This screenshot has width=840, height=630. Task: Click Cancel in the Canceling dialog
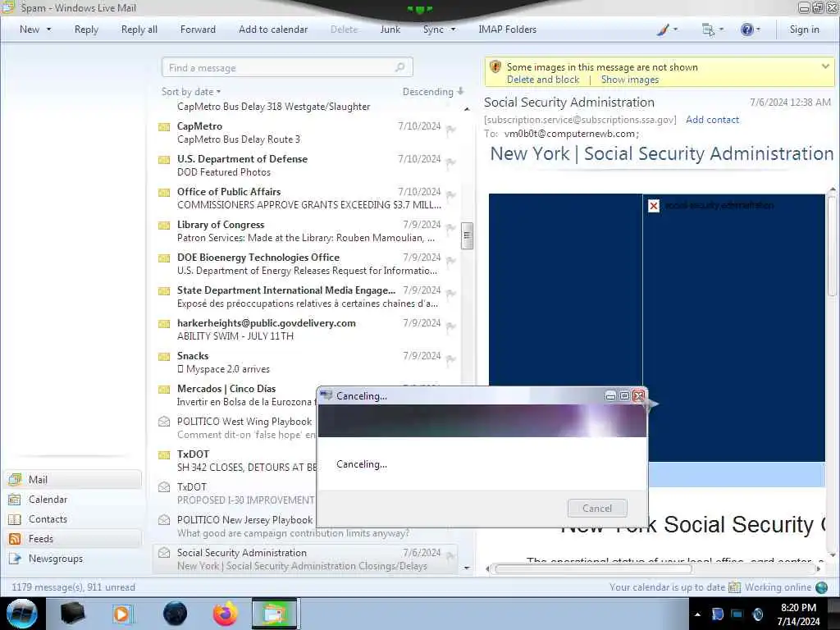click(x=597, y=508)
